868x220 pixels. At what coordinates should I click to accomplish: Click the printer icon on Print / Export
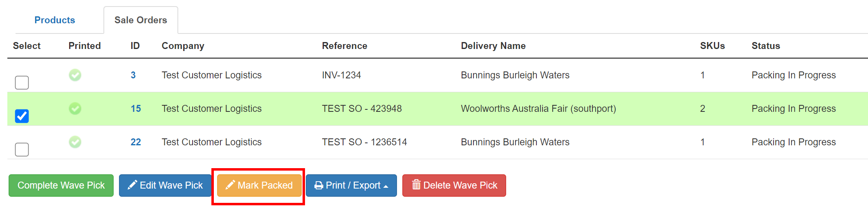(x=319, y=186)
